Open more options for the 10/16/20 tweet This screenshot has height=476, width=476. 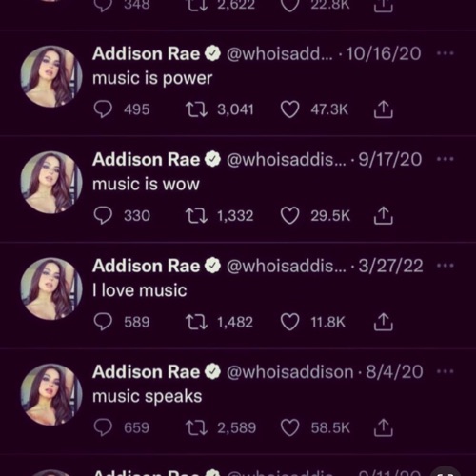click(446, 53)
